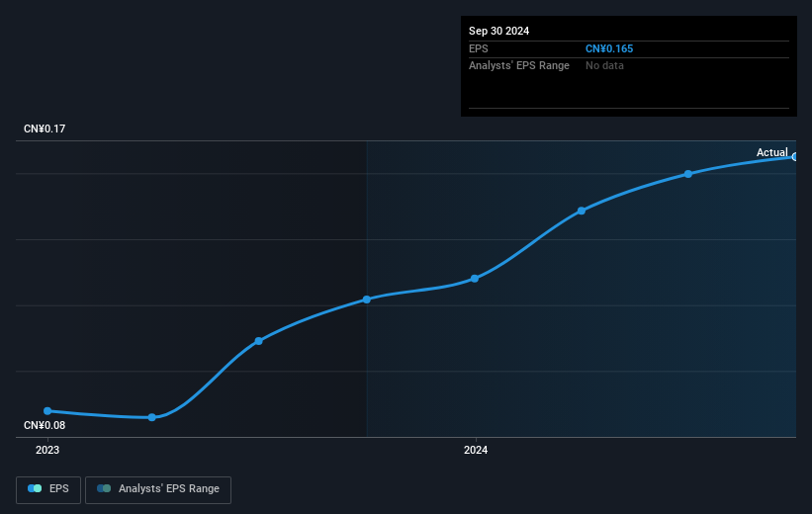This screenshot has height=514, width=812.
Task: Click the Sep 30 2024 tooltip date
Action: point(498,31)
